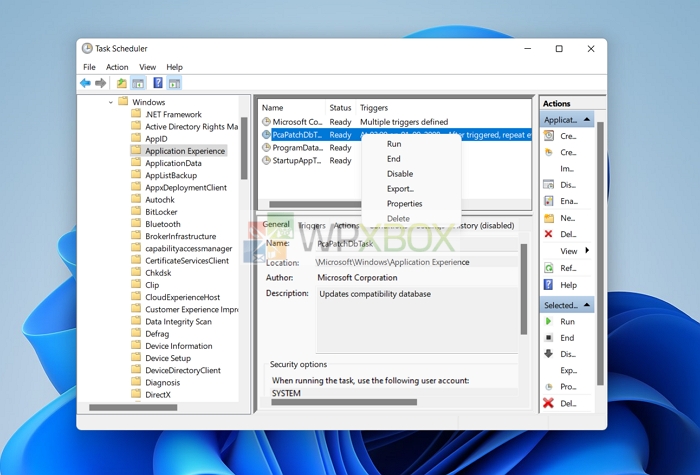Click Export (Exp...) under Selected item
This screenshot has width=700, height=475.
[568, 371]
